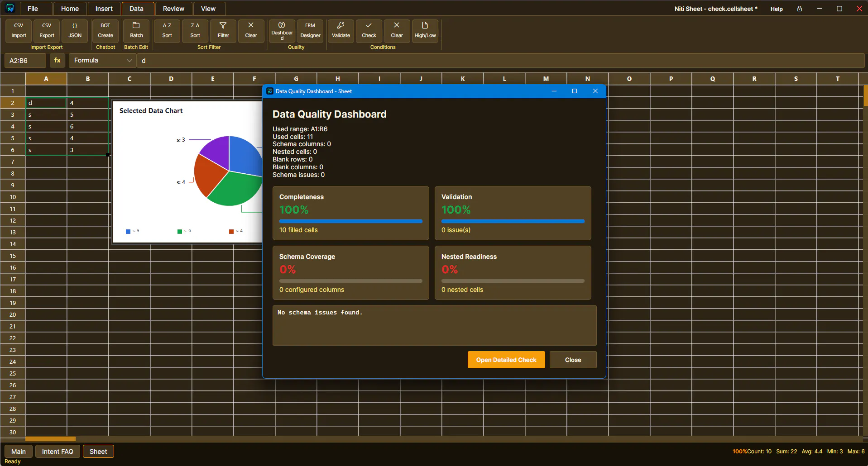The height and width of the screenshot is (466, 868).
Task: Select row 1 header
Action: [x=13, y=91]
